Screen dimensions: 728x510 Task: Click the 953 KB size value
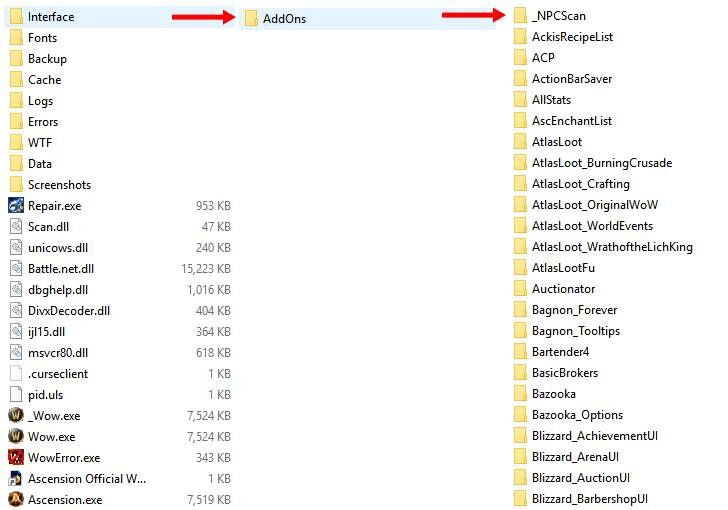point(213,205)
